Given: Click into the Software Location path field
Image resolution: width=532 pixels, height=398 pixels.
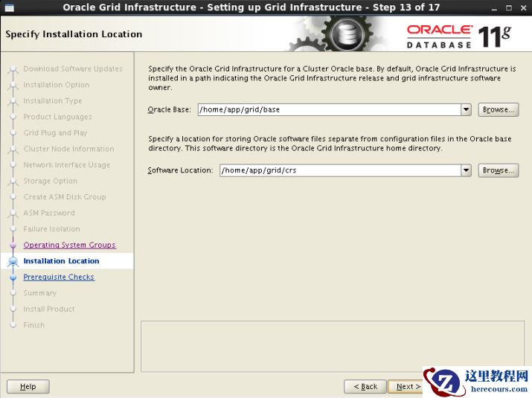Looking at the screenshot, I should 340,170.
